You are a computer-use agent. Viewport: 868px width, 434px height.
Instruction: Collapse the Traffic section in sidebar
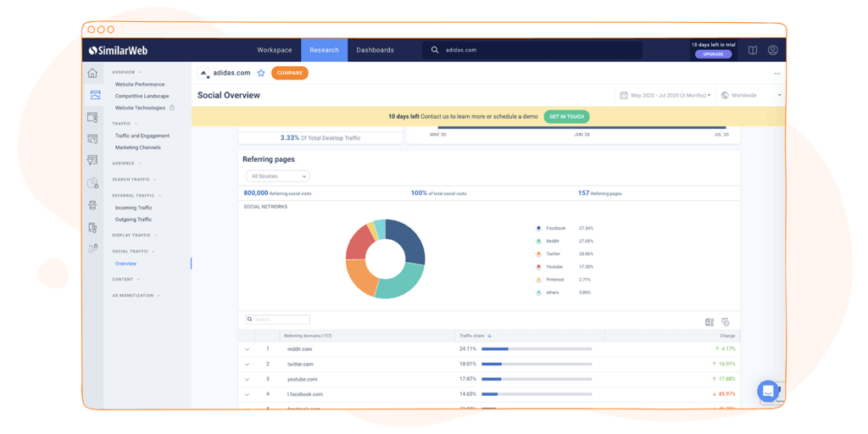pyautogui.click(x=125, y=124)
